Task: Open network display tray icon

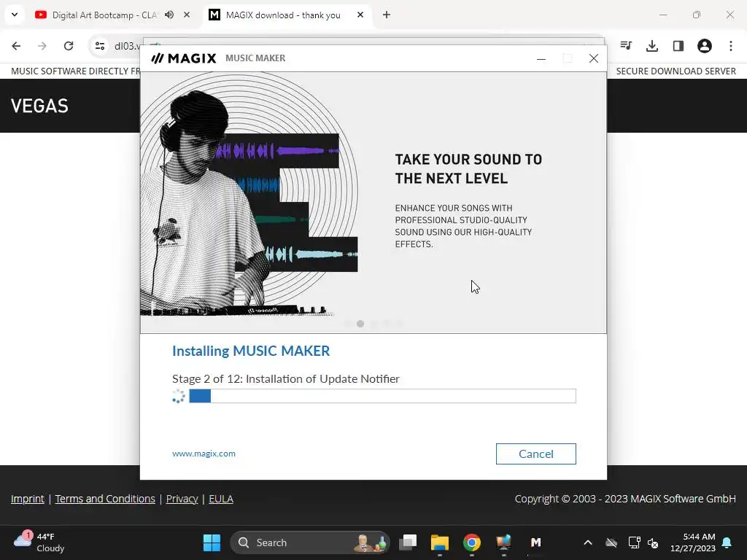Action: pyautogui.click(x=634, y=542)
